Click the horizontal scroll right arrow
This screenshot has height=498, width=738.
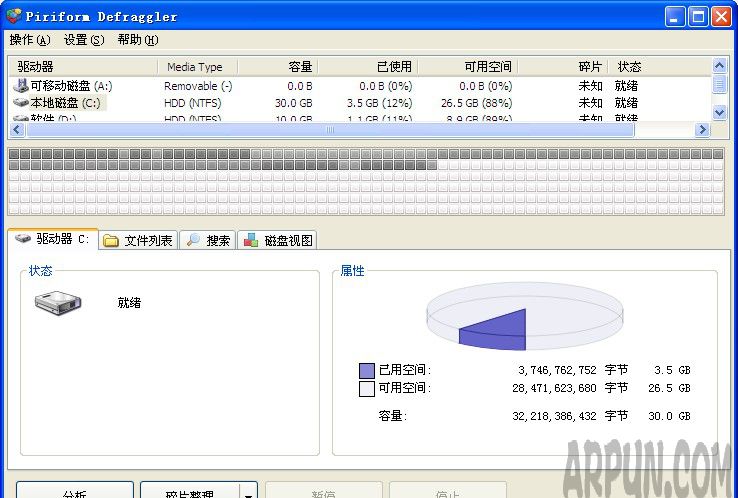[x=702, y=129]
